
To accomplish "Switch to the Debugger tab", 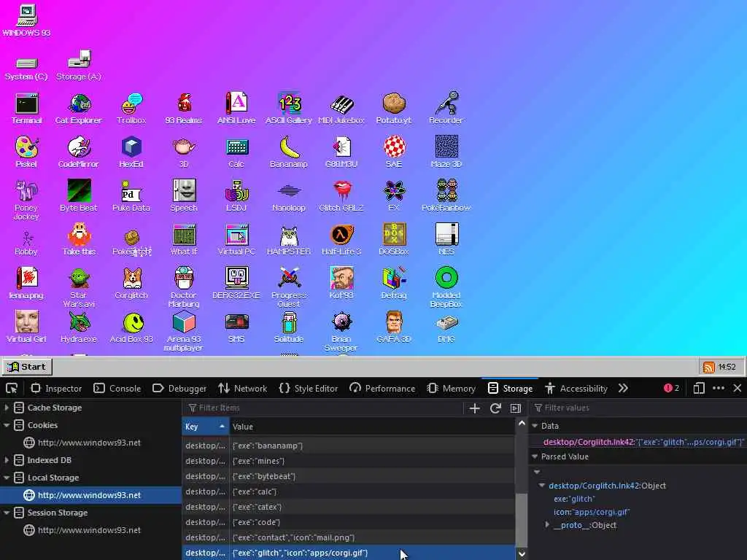I will click(179, 389).
